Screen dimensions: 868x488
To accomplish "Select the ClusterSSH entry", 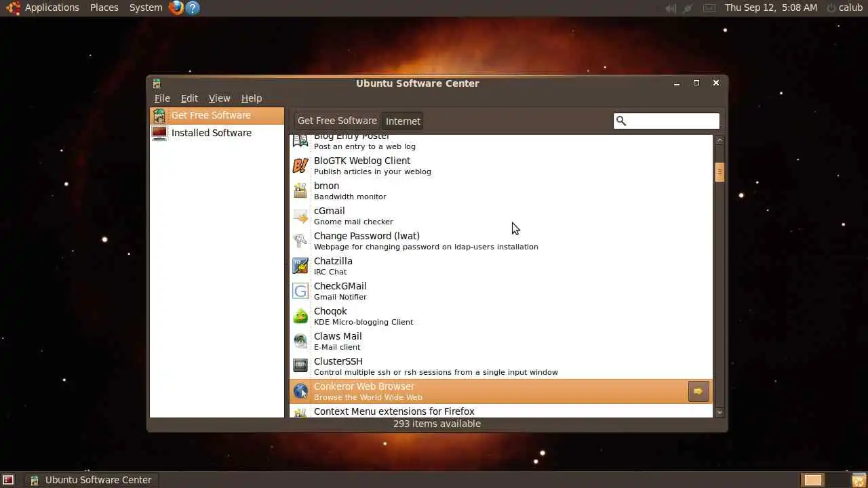I will pyautogui.click(x=501, y=366).
